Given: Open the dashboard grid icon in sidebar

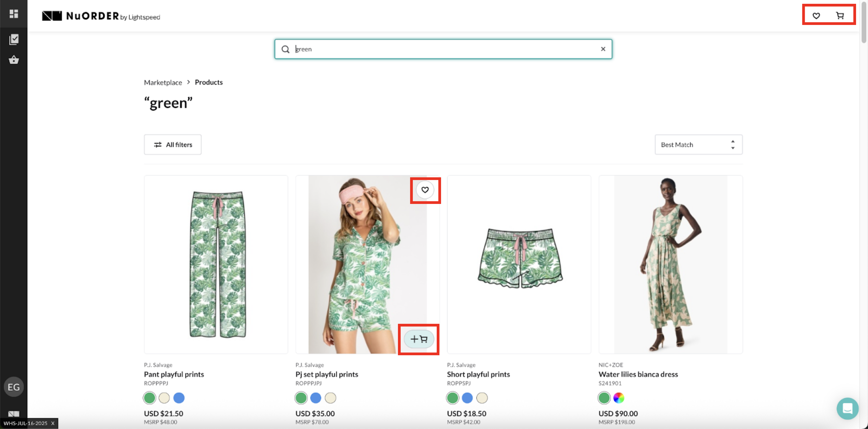Looking at the screenshot, I should (14, 14).
